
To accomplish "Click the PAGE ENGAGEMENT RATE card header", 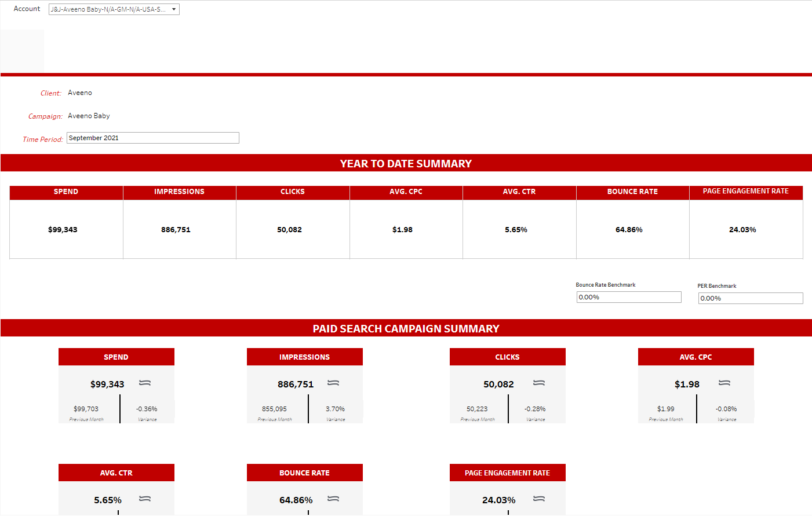I will 507,473.
